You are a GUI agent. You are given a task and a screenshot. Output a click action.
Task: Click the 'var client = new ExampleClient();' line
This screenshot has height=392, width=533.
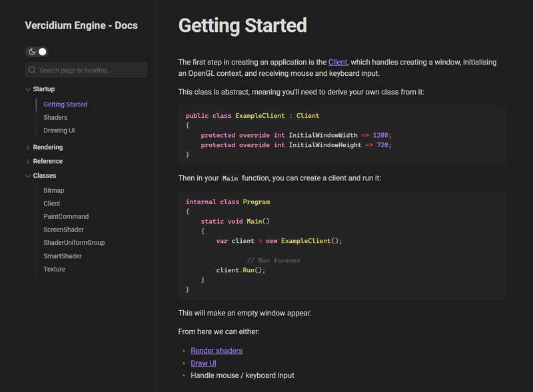[279, 241]
